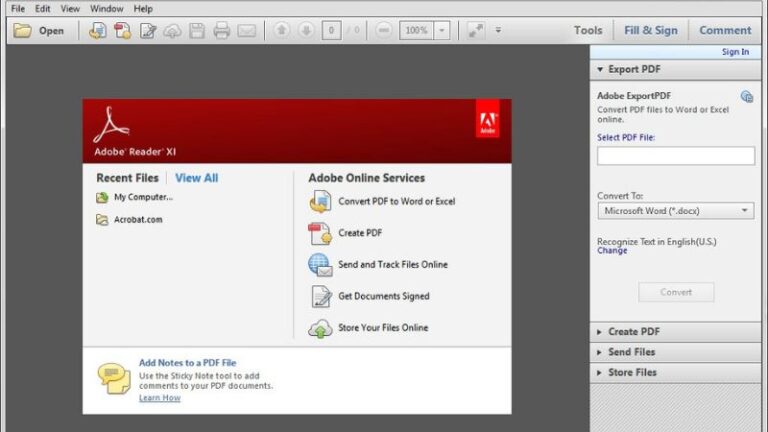Screen dimensions: 768x432
Task: Open the View menu
Action: (x=70, y=9)
